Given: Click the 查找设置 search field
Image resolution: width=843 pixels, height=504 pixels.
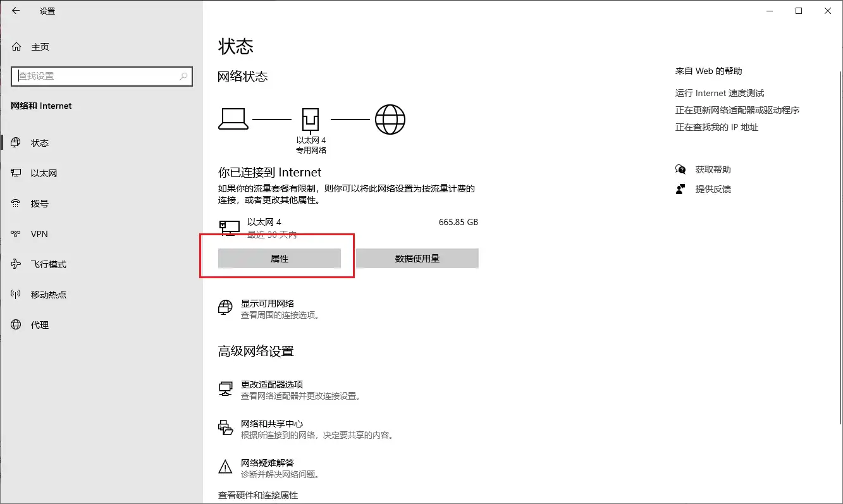Looking at the screenshot, I should [102, 76].
